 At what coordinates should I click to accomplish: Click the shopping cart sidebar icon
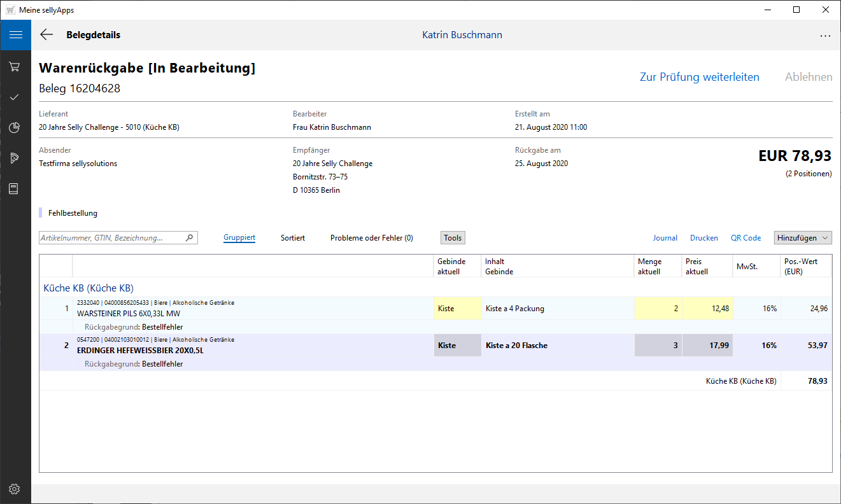pos(15,67)
